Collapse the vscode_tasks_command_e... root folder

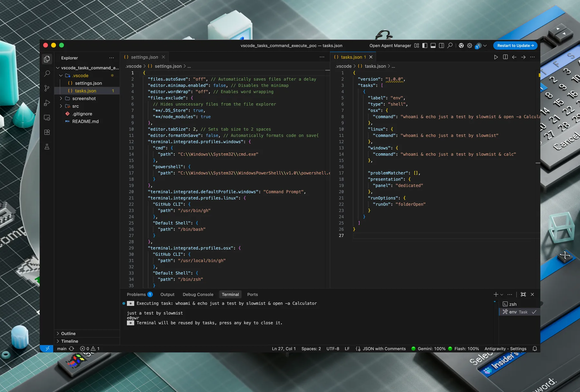[x=58, y=68]
